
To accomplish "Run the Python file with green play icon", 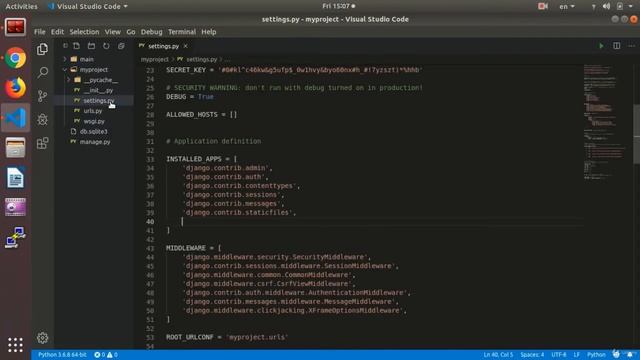I will tap(601, 46).
